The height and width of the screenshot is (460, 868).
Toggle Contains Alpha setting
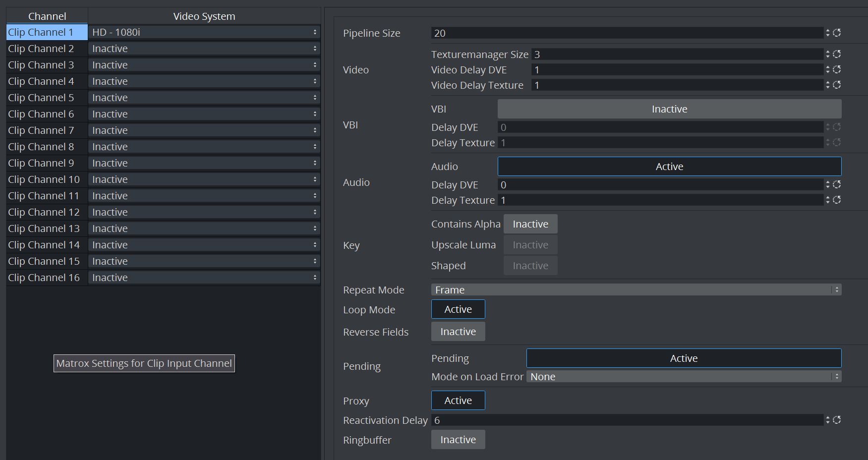point(530,224)
